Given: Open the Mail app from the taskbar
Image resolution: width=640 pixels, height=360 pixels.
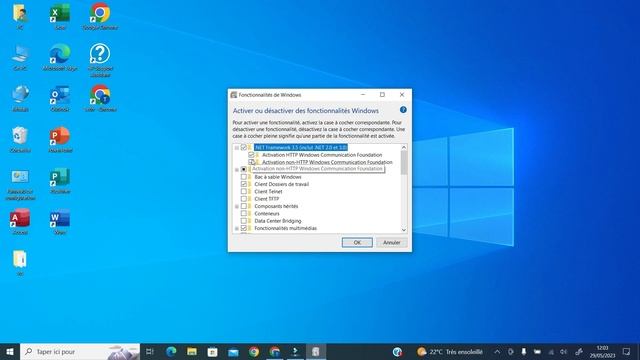Looking at the screenshot, I should (233, 352).
